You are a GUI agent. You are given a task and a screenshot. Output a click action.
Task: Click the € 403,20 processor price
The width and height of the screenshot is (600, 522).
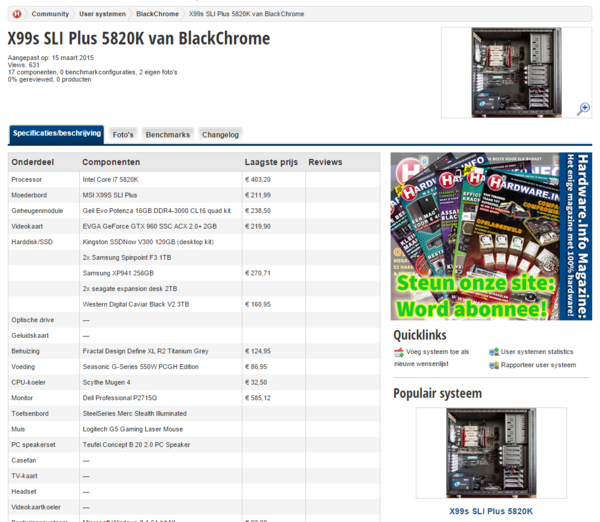point(258,179)
